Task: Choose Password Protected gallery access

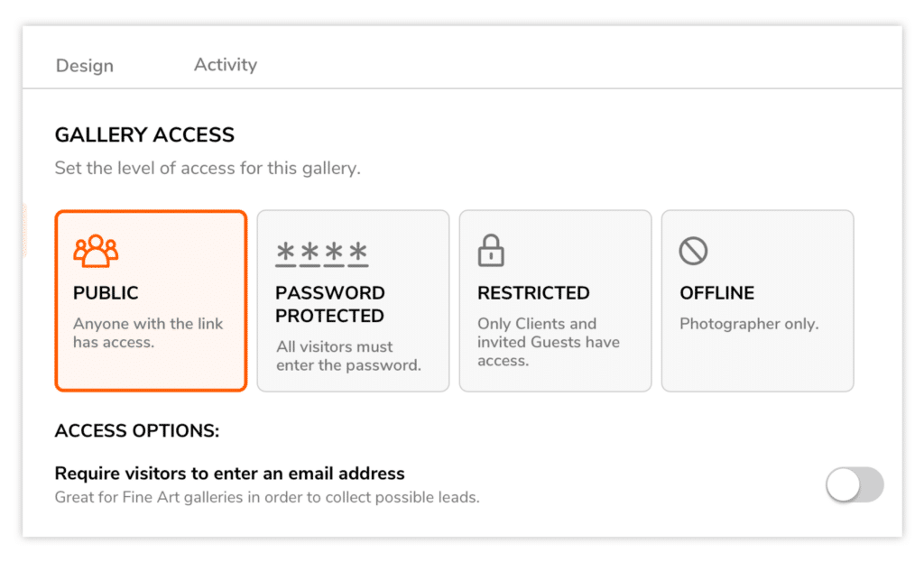Action: click(x=353, y=300)
